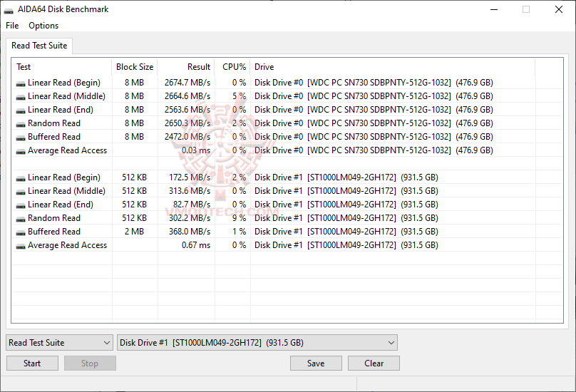
Task: Click drive icon of 172.5 MB/s Linear Read (Begin)
Action: (21, 178)
